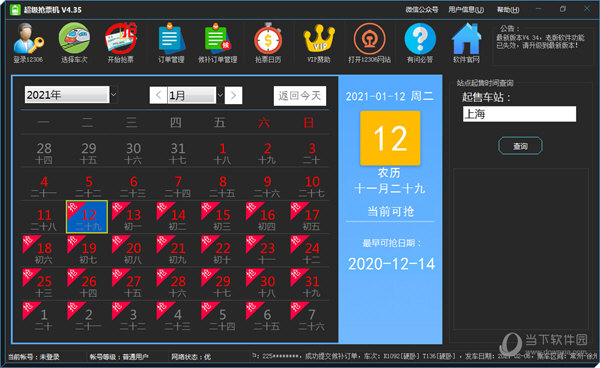Click the large yellow 12 date tile

pos(390,138)
